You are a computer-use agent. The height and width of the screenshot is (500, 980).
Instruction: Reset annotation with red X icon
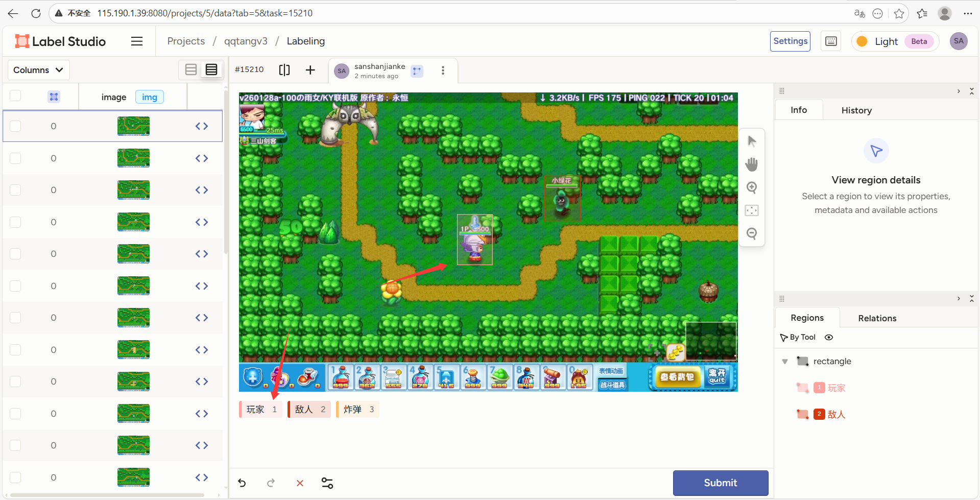point(300,483)
